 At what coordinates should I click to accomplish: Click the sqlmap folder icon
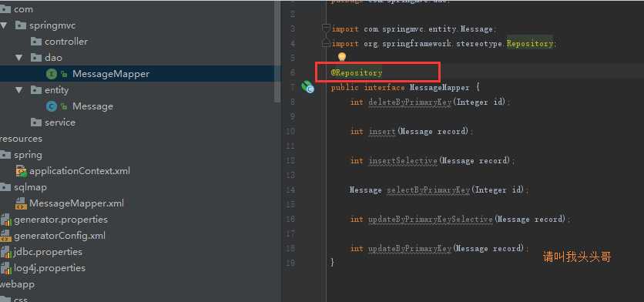click(x=5, y=187)
